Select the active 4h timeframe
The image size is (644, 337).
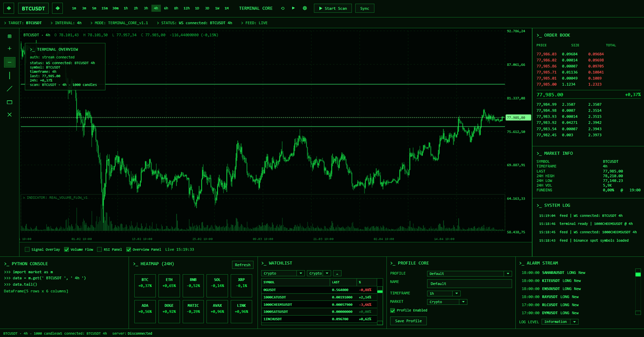[x=156, y=9]
